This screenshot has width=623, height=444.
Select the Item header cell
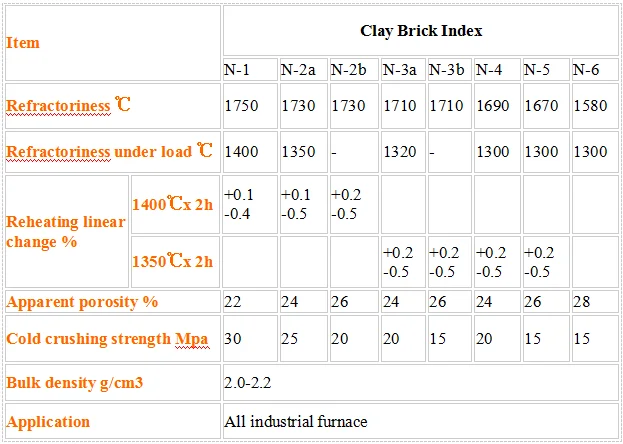(24, 43)
